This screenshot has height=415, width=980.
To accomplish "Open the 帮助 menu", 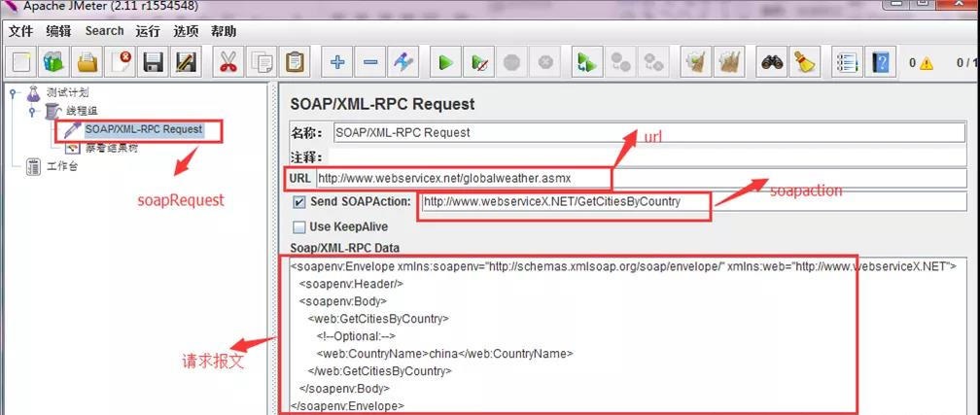I will [x=224, y=31].
